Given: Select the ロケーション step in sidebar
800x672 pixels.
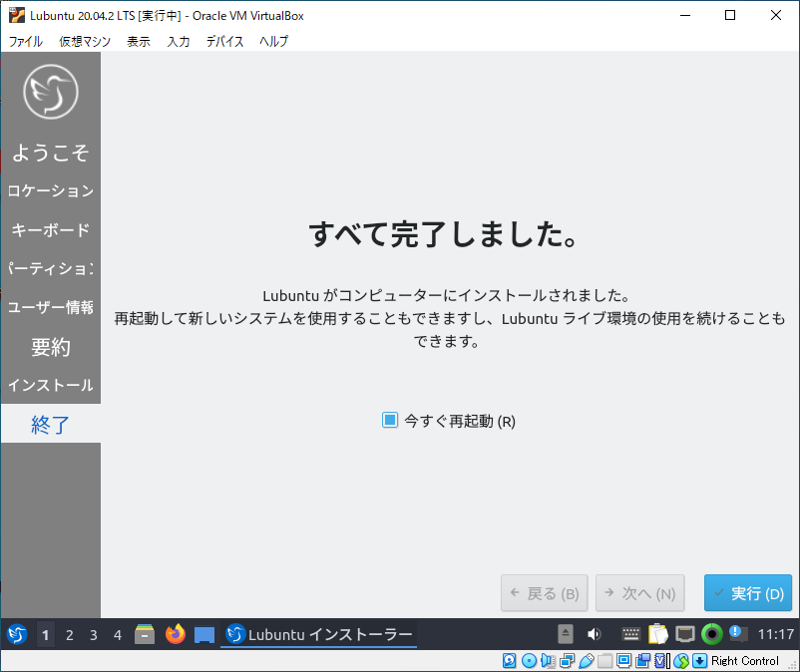Looking at the screenshot, I should coord(51,190).
